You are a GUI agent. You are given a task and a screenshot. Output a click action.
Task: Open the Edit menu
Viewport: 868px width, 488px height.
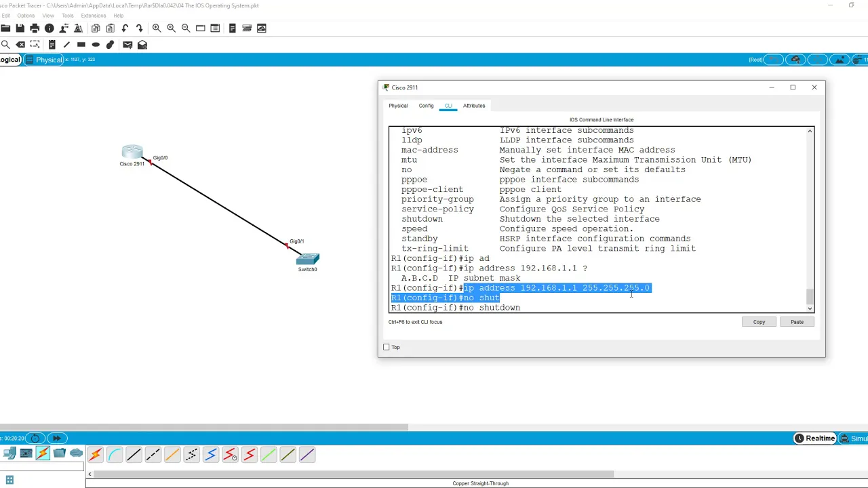5,16
